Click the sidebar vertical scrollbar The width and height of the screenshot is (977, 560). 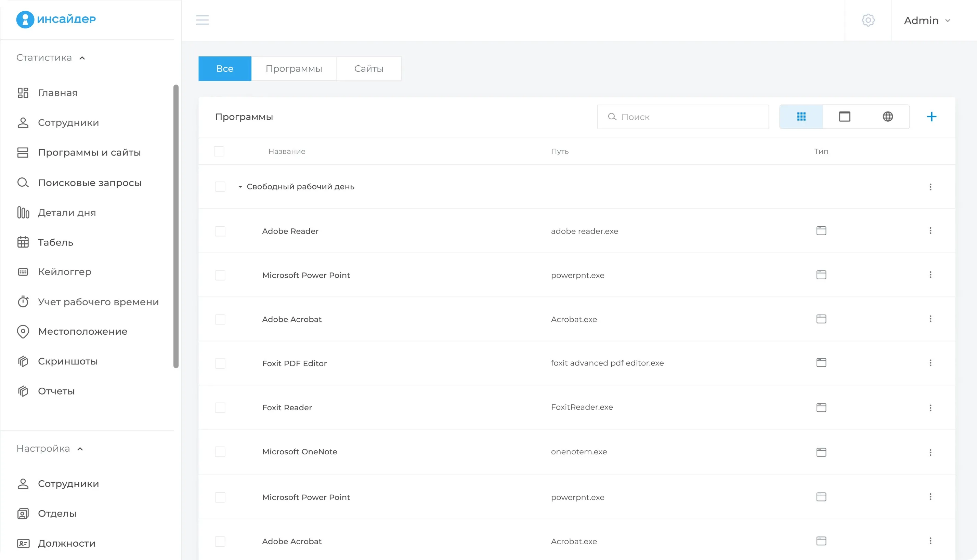pos(176,226)
